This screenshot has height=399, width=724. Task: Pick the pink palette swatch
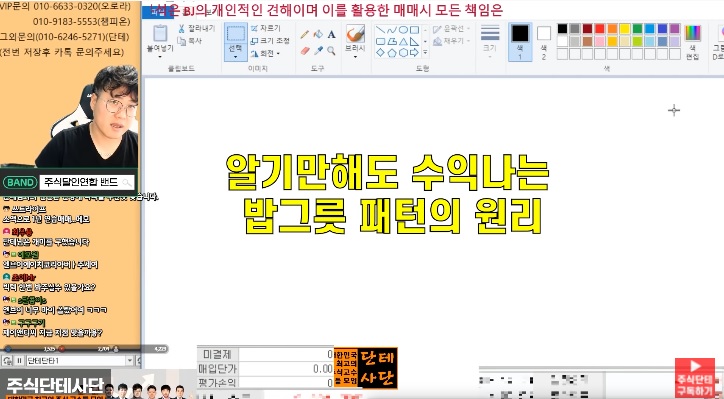(600, 41)
